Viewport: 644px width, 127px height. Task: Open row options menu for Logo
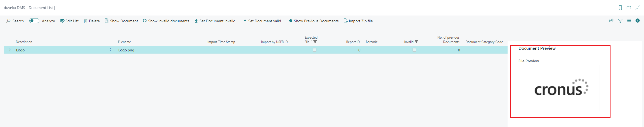pos(110,50)
